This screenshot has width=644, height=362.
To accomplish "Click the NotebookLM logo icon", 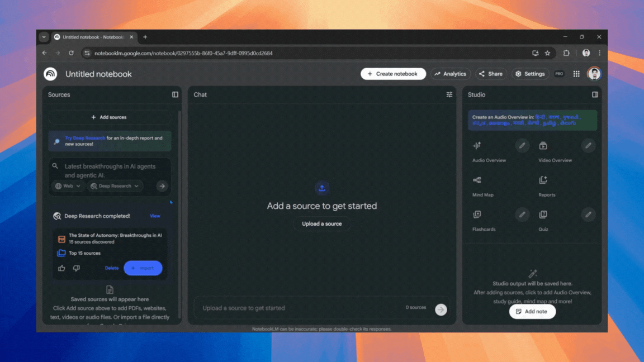I will (x=50, y=74).
